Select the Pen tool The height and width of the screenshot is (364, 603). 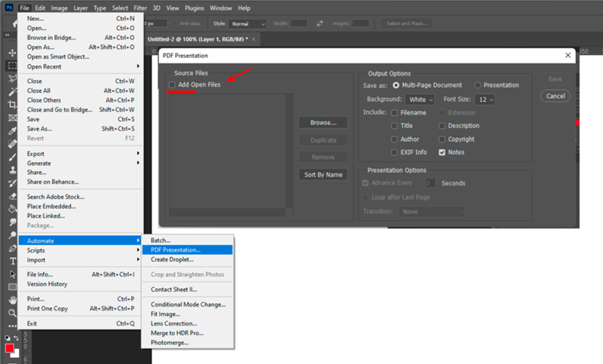click(x=12, y=248)
